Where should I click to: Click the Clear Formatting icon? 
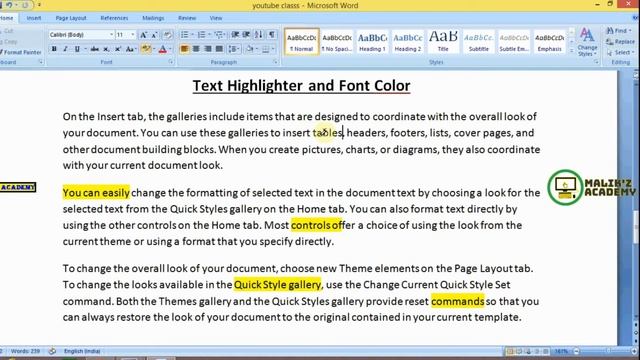tap(167, 35)
